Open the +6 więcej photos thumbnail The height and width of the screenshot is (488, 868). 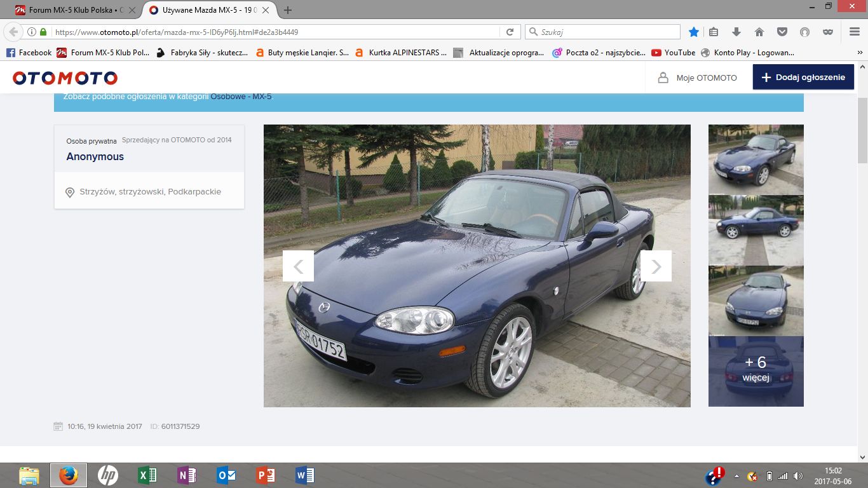pos(756,371)
